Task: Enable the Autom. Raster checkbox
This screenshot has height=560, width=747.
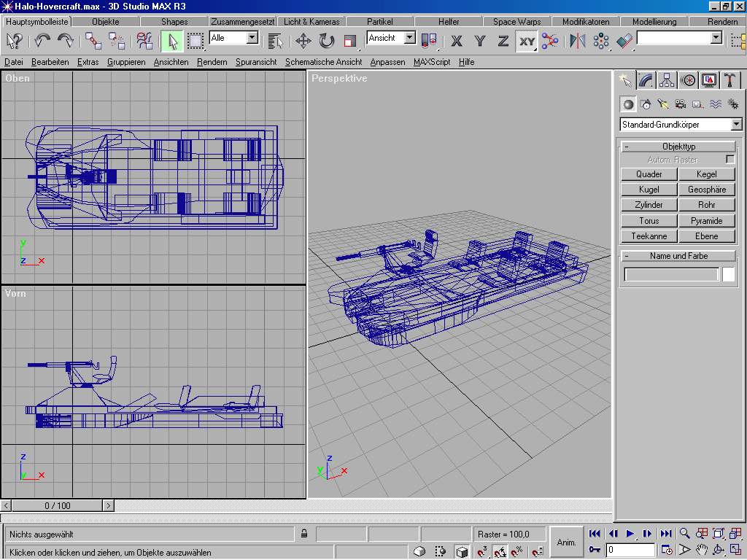Action: tap(730, 159)
